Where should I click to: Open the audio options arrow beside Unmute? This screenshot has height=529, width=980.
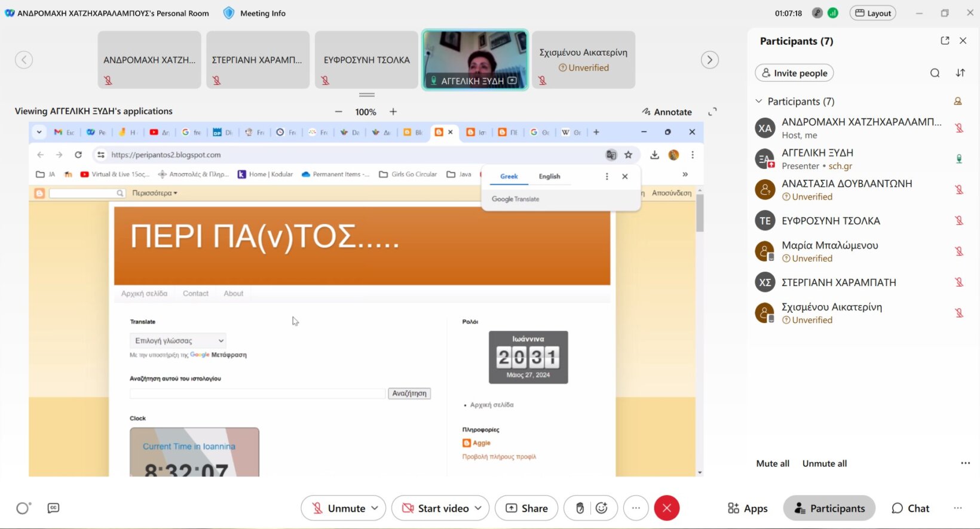coord(375,508)
